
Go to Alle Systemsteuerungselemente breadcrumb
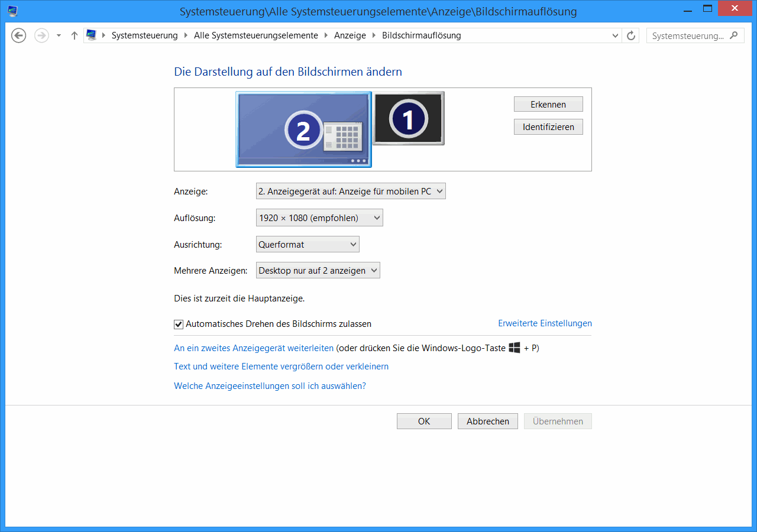[x=255, y=35]
